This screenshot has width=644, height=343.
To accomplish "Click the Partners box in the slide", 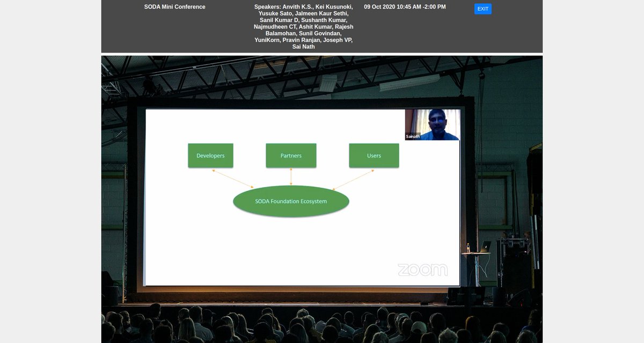I will [291, 155].
